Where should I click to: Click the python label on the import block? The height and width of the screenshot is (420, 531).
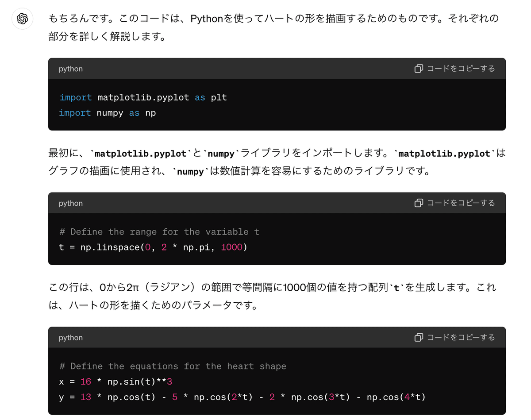pyautogui.click(x=71, y=69)
